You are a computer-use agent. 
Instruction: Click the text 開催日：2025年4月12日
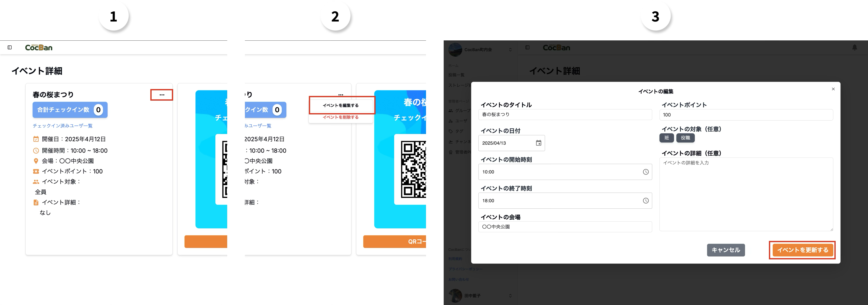point(74,139)
